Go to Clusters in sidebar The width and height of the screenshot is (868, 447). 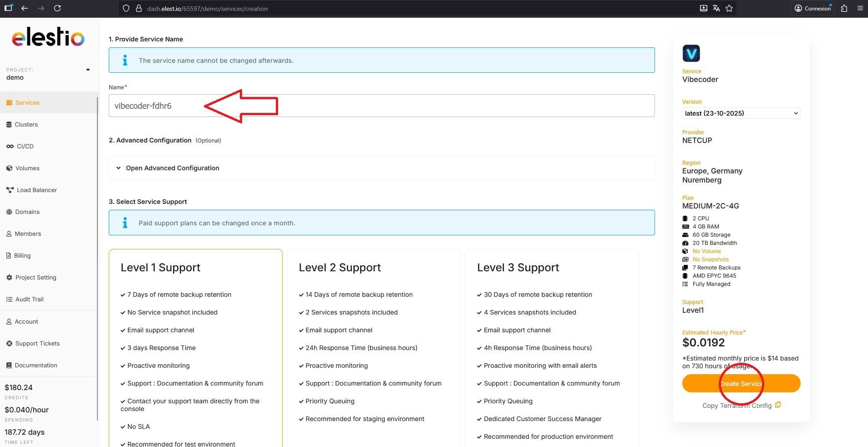click(x=26, y=124)
